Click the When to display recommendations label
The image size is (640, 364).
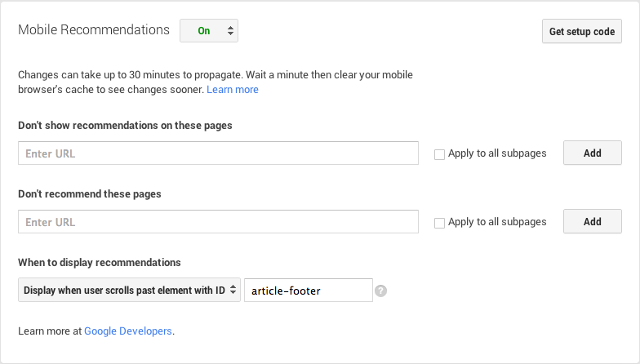pyautogui.click(x=99, y=263)
